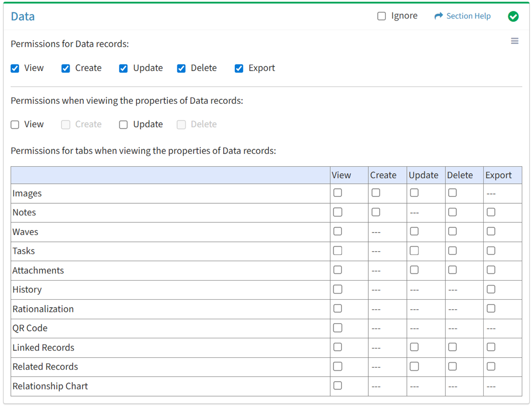Screen dimensions: 532x407
Task: Uncheck the Export permission for Data records
Action: [x=239, y=68]
